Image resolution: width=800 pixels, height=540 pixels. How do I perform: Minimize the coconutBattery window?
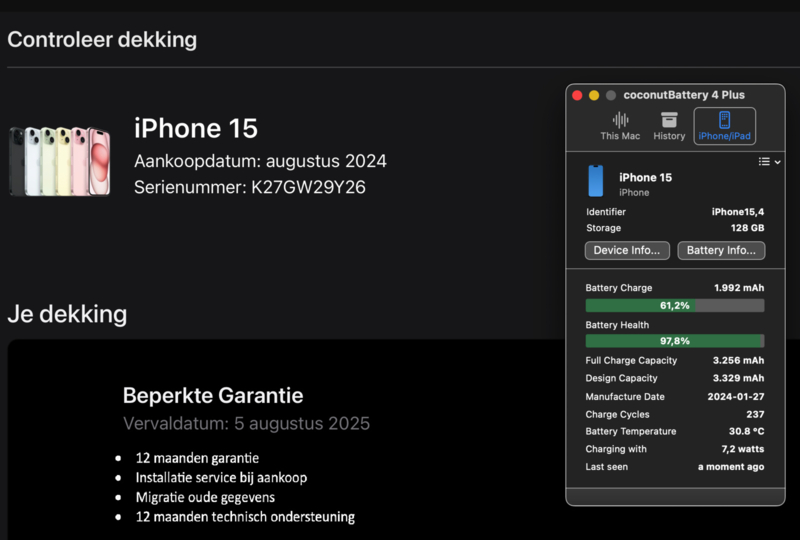click(x=594, y=95)
